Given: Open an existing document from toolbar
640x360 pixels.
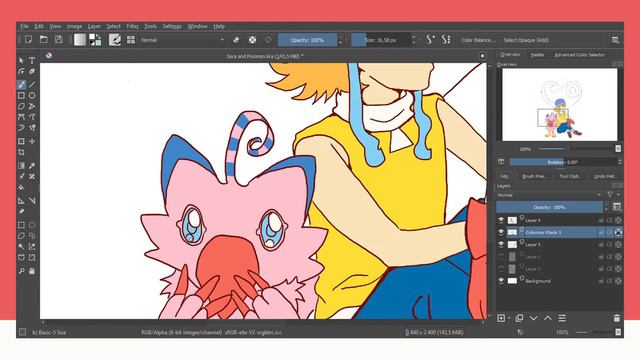Looking at the screenshot, I should click(44, 40).
